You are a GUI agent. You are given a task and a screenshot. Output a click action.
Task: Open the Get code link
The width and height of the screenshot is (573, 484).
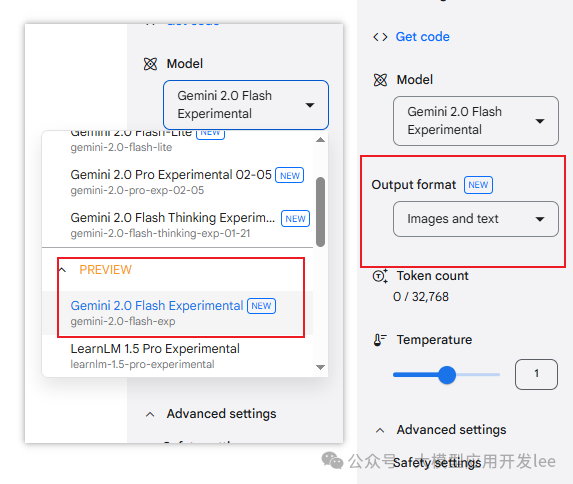click(422, 37)
